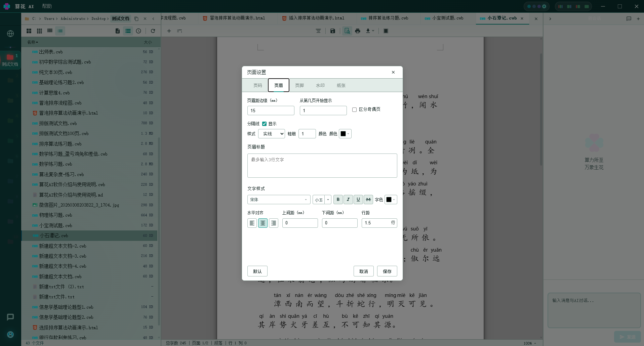Click the Users breadcrumb in the path
This screenshot has height=346, width=644.
(49, 19)
